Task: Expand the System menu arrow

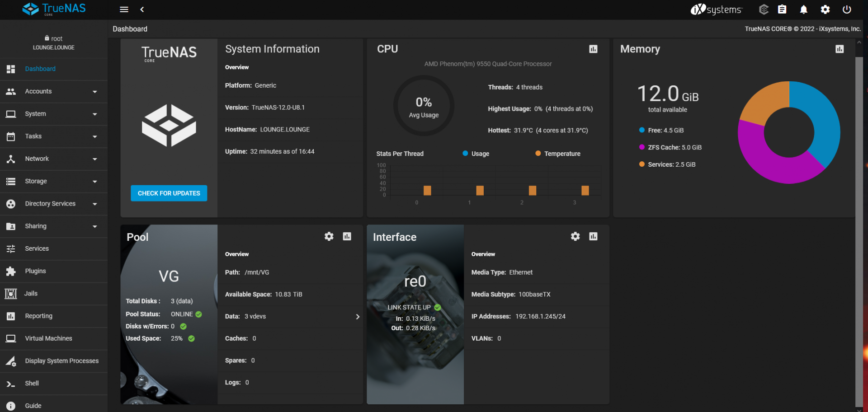Action: tap(95, 114)
